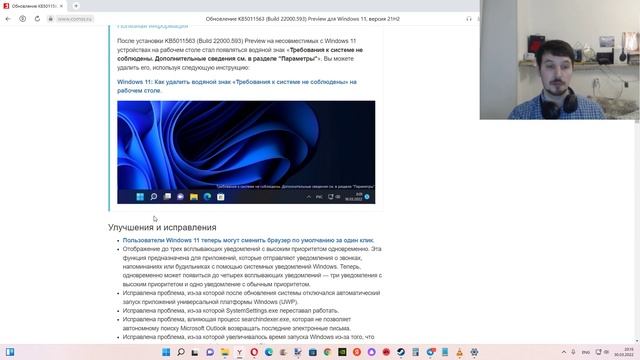
Task: Open the Windows 11 desktop screenshot image
Action: [x=246, y=152]
